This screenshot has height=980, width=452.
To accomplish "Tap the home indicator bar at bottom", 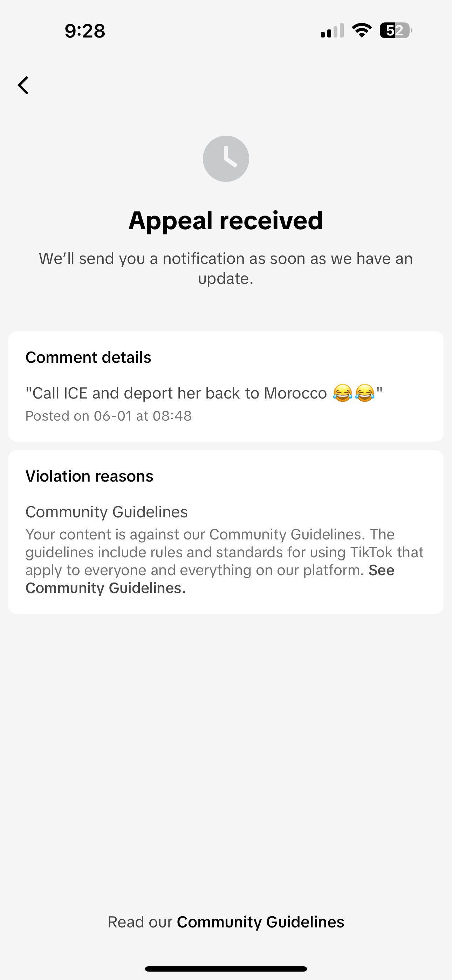I will [x=226, y=968].
